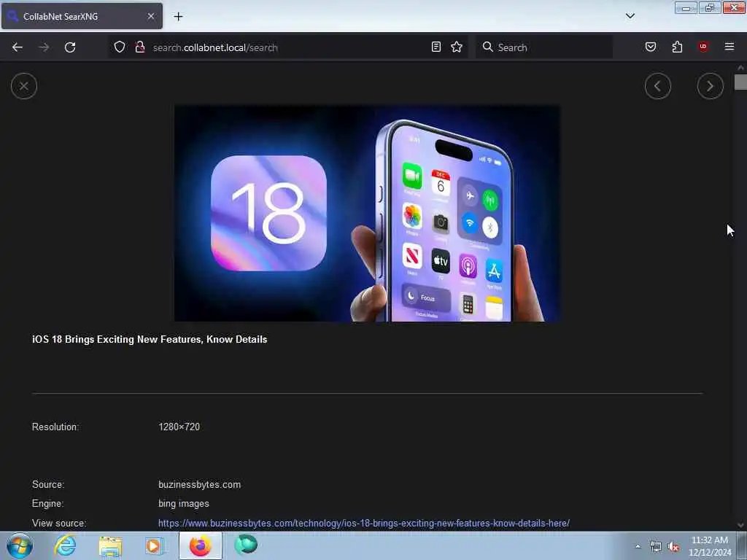Click the connection padlock icon
The height and width of the screenshot is (560, 747).
point(139,47)
